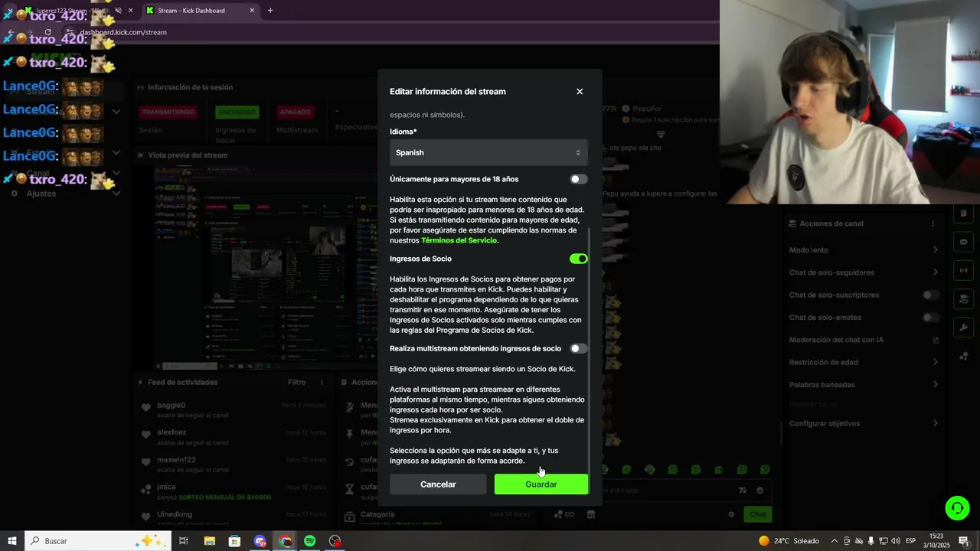Open a new browser tab
This screenshot has height=551, width=980.
coord(270,10)
